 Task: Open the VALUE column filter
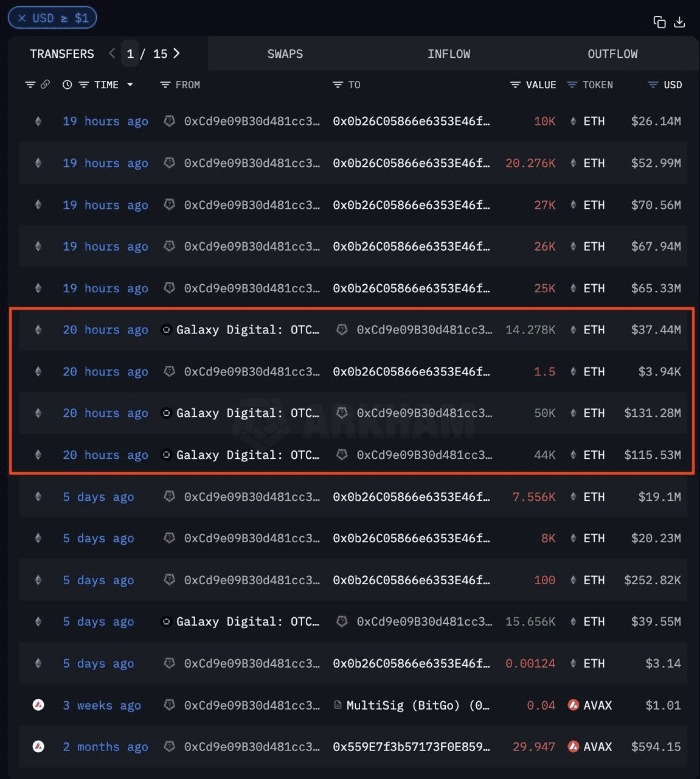(x=515, y=85)
